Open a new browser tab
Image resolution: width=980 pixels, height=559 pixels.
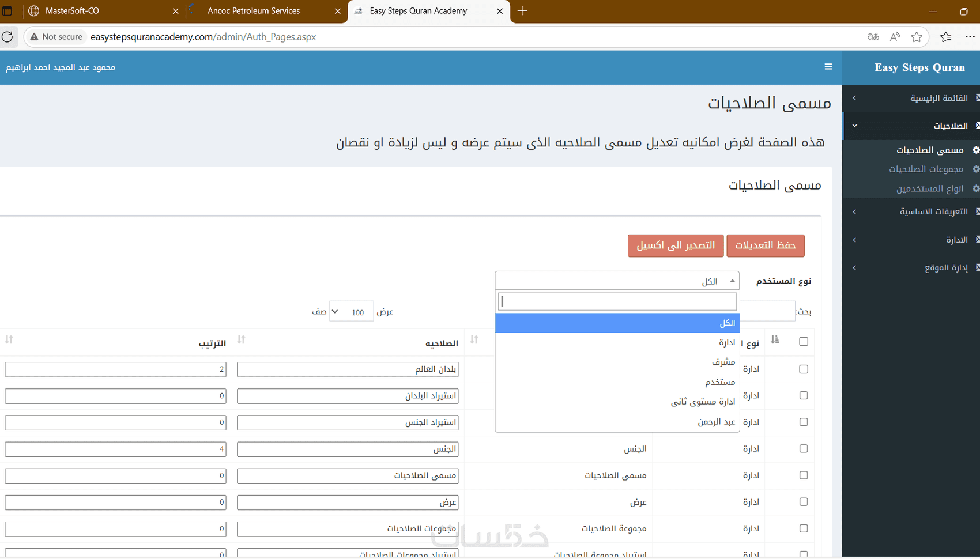(x=522, y=11)
